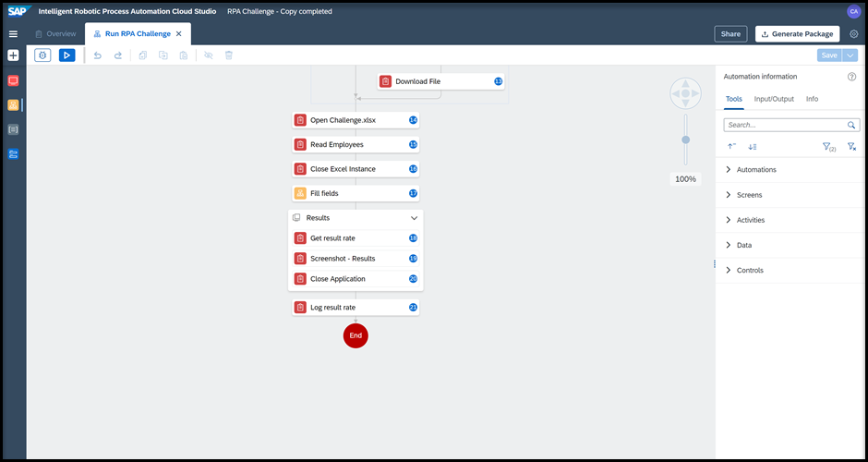Screen dimensions: 868x462
Task: Select the Get result rate step
Action: pos(356,238)
